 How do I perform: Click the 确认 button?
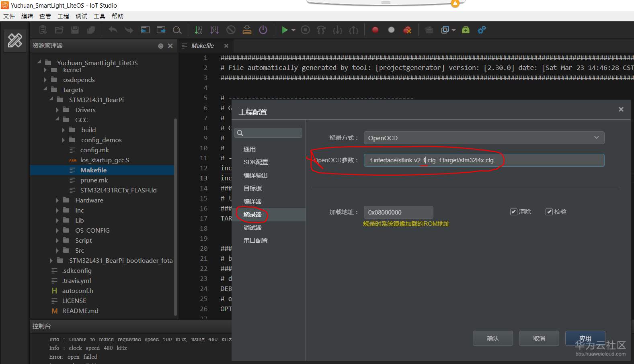pyautogui.click(x=492, y=338)
